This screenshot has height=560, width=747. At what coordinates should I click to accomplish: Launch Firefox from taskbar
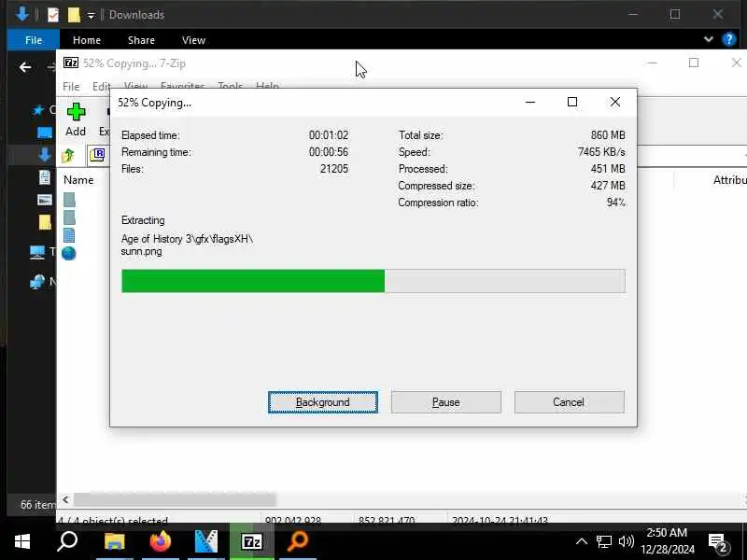[x=161, y=541]
